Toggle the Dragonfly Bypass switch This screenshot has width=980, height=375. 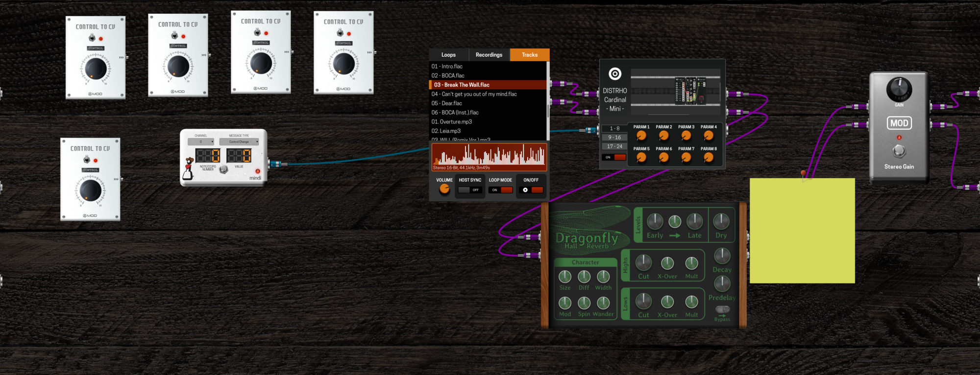pyautogui.click(x=722, y=309)
